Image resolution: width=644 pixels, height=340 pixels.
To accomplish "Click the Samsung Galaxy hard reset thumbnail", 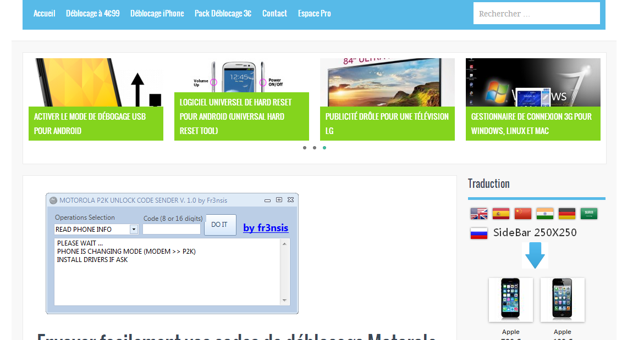I will coord(241,75).
